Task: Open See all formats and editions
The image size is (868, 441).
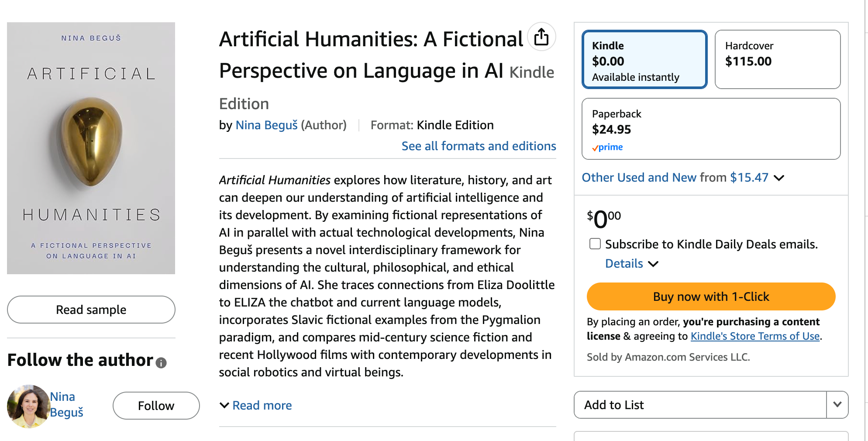Action: (x=479, y=146)
